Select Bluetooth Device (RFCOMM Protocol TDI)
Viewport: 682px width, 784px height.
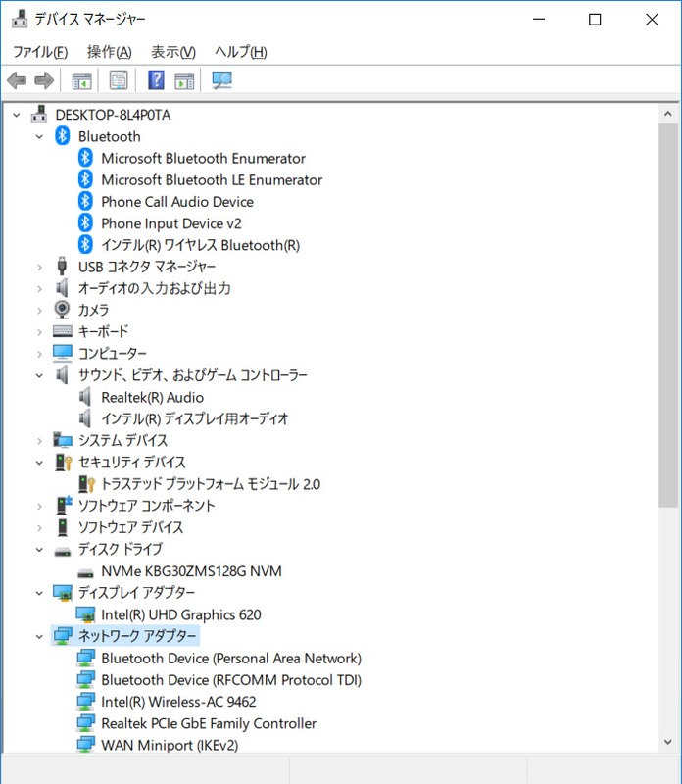(231, 680)
